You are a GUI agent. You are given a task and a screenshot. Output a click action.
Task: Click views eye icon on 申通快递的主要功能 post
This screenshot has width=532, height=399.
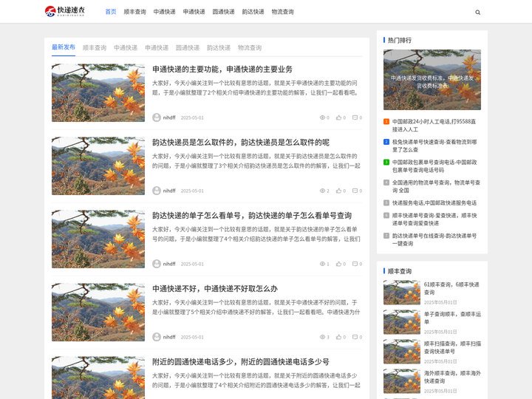pos(322,117)
